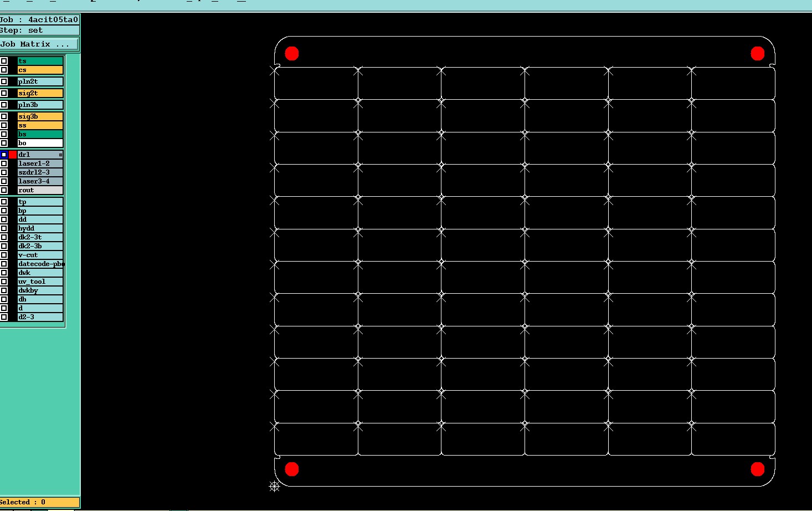Viewport: 812px width, 511px height.
Task: Select the sig3b layer name
Action: (x=40, y=116)
